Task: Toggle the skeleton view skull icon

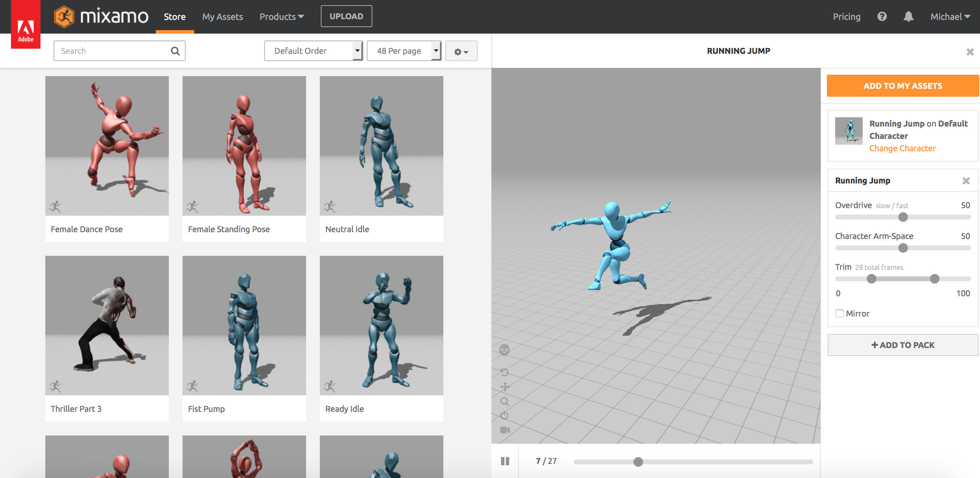Action: (504, 349)
